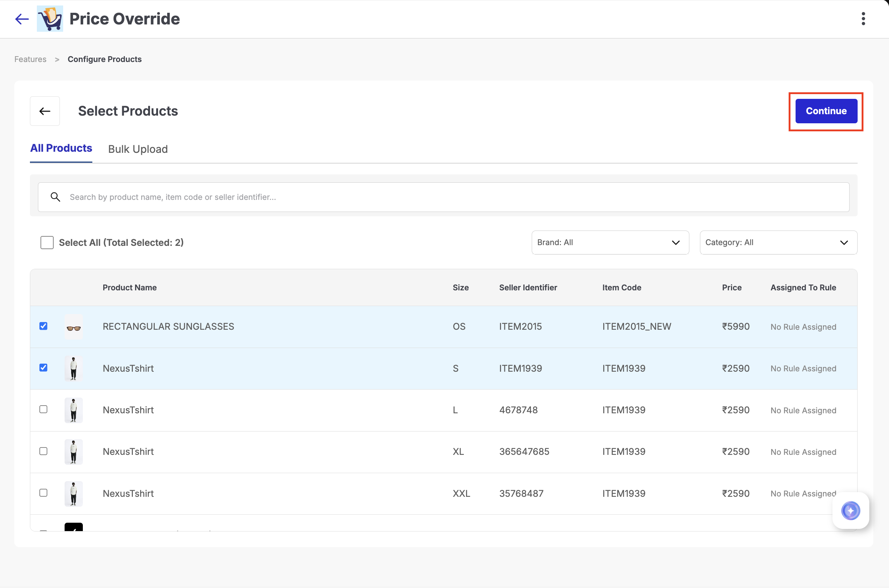Go to the Features breadcrumb link
The width and height of the screenshot is (889, 588).
[30, 59]
